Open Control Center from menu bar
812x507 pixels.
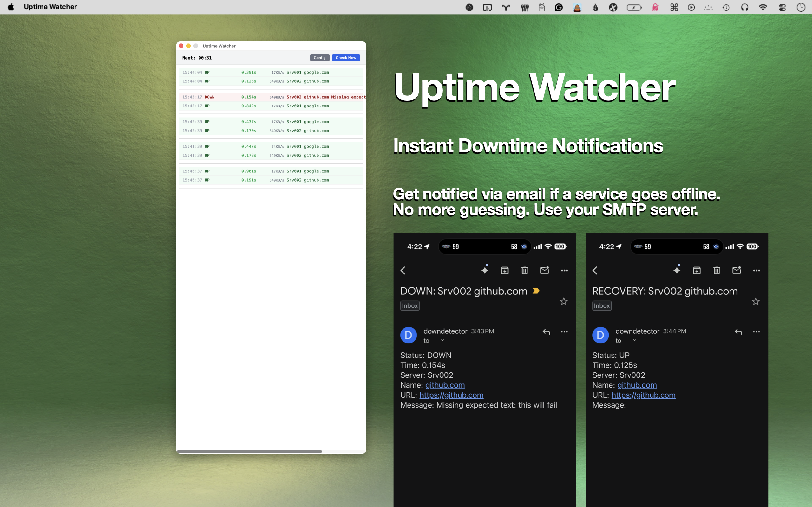(x=782, y=7)
